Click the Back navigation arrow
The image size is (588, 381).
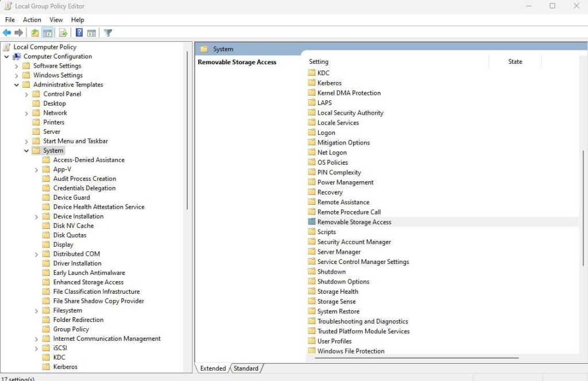[7, 33]
